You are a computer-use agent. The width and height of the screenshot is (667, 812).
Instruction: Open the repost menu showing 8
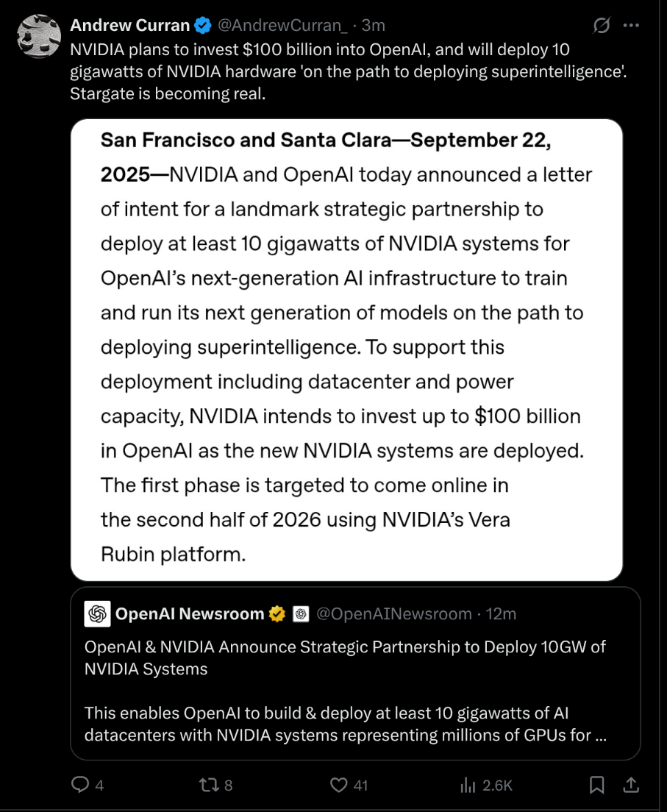(210, 785)
